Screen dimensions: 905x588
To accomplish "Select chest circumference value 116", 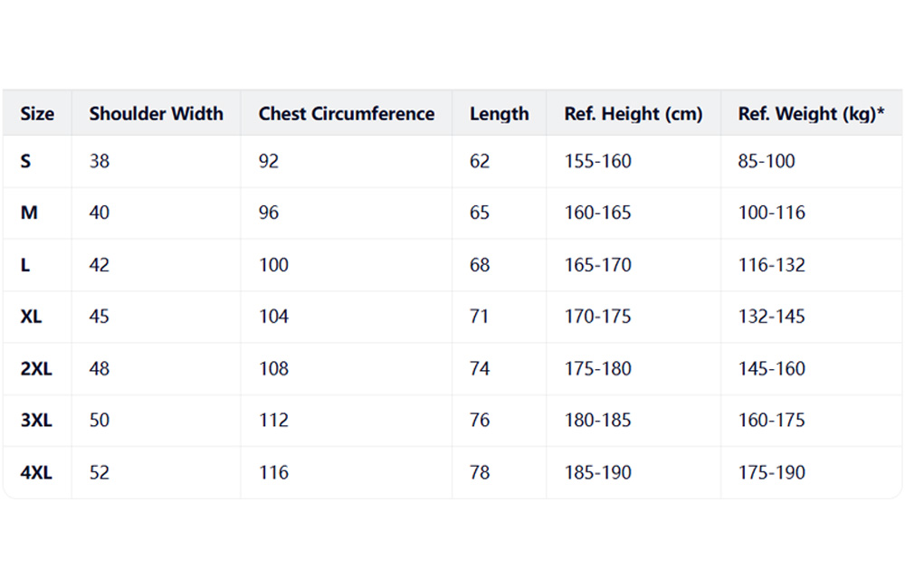I will click(273, 473).
